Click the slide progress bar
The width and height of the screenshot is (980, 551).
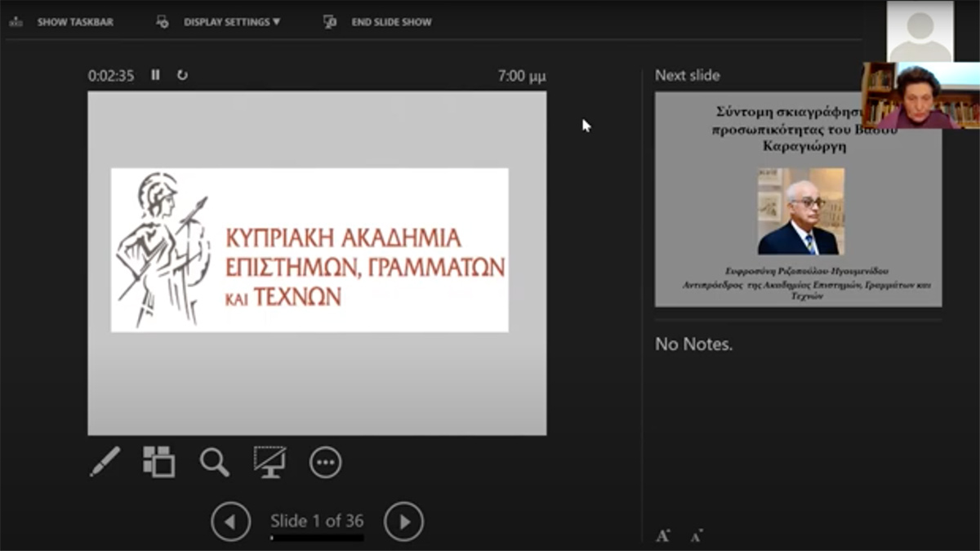click(317, 538)
